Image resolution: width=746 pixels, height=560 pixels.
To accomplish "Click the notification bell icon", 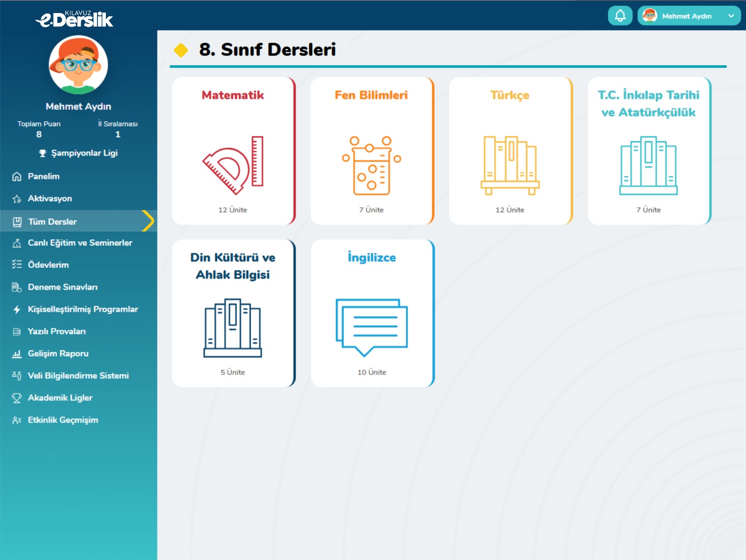I will click(620, 16).
